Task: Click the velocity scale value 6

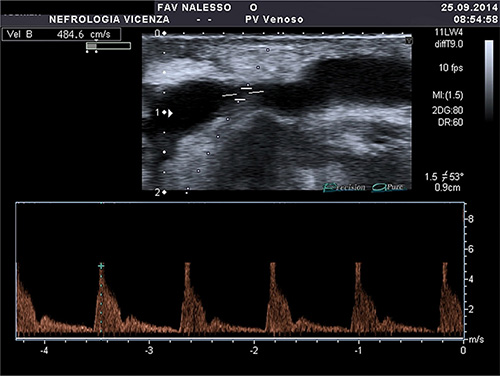Action: tap(471, 249)
